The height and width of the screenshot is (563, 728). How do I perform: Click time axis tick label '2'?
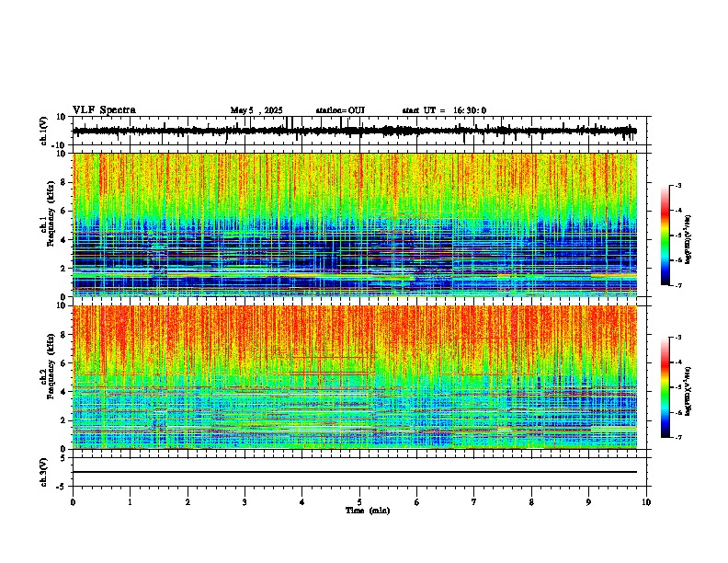click(188, 502)
